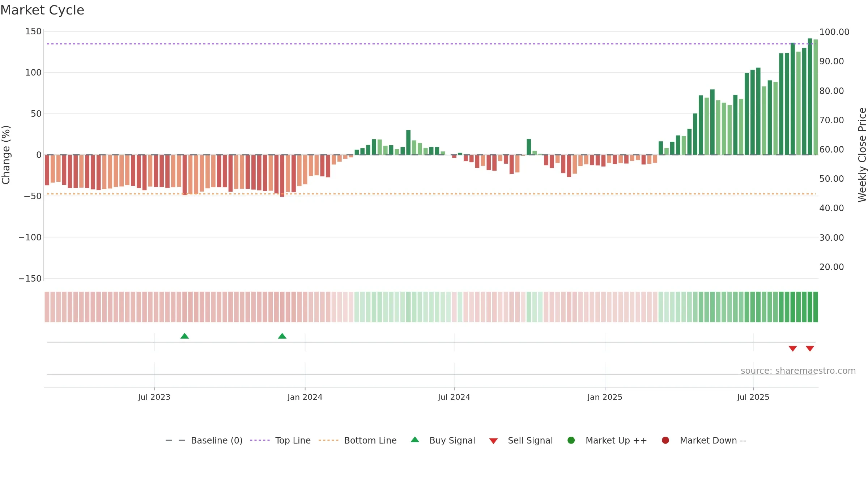Select the last sell signal marker at chart end

810,348
